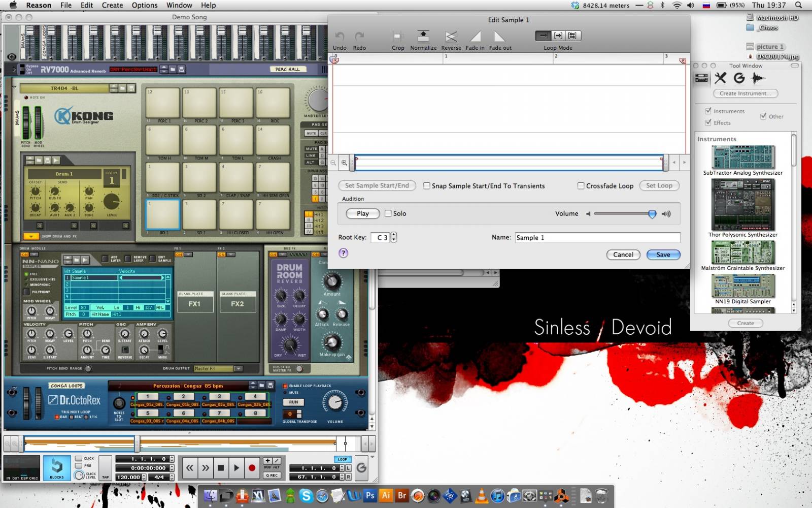Apply Fade out to the sample
The image size is (812, 508).
pos(500,37)
